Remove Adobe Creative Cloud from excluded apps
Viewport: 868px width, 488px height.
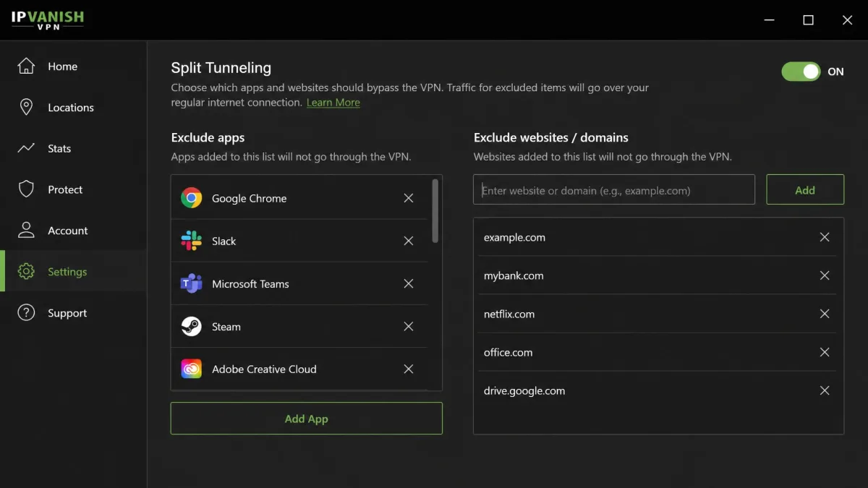409,369
